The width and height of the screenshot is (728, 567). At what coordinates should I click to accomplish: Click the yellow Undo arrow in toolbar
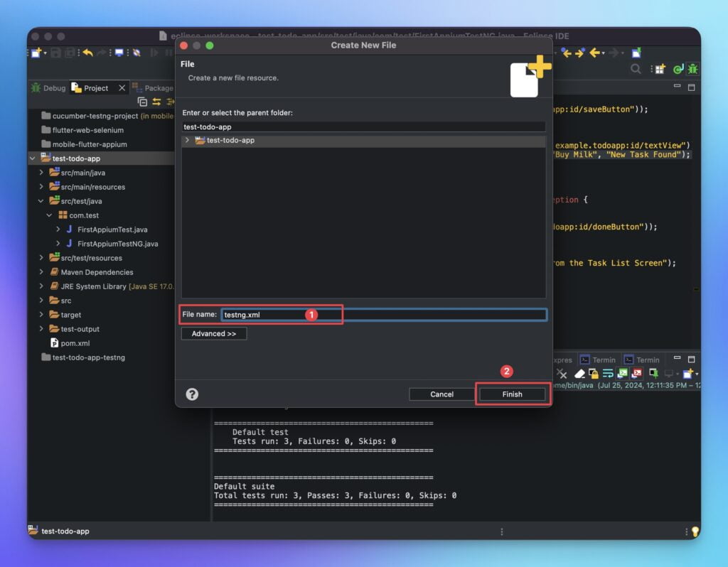(x=87, y=53)
